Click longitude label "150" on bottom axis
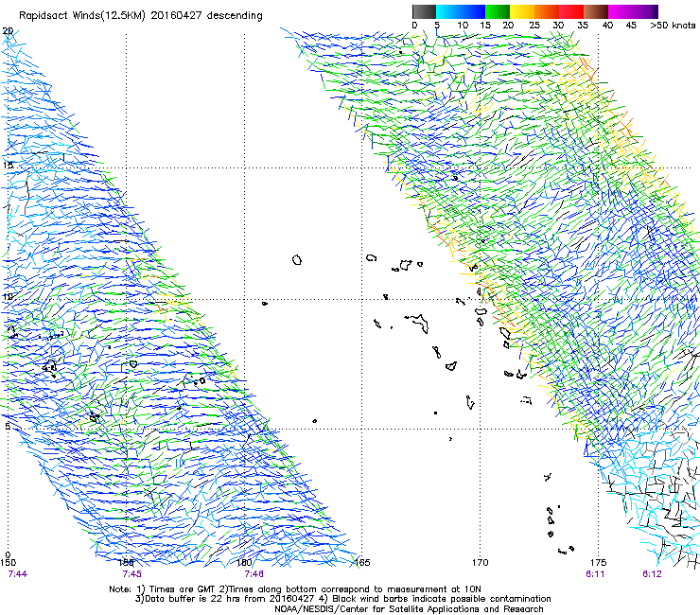 9,563
